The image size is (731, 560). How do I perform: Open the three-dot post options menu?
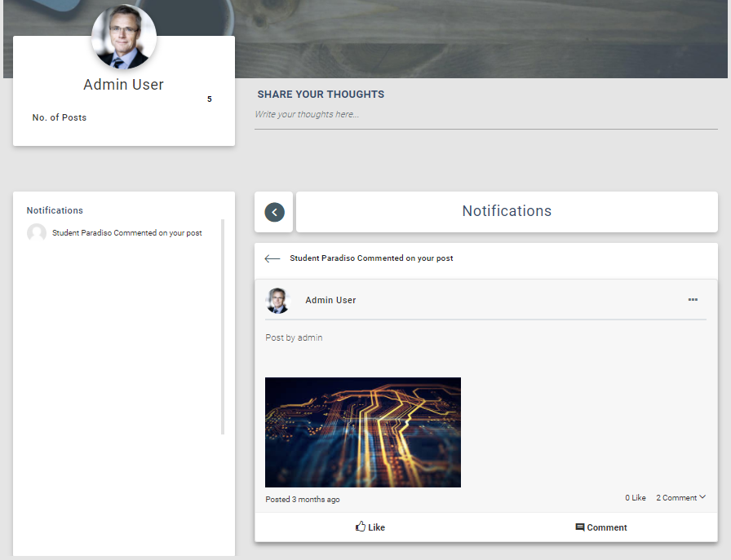pos(693,300)
